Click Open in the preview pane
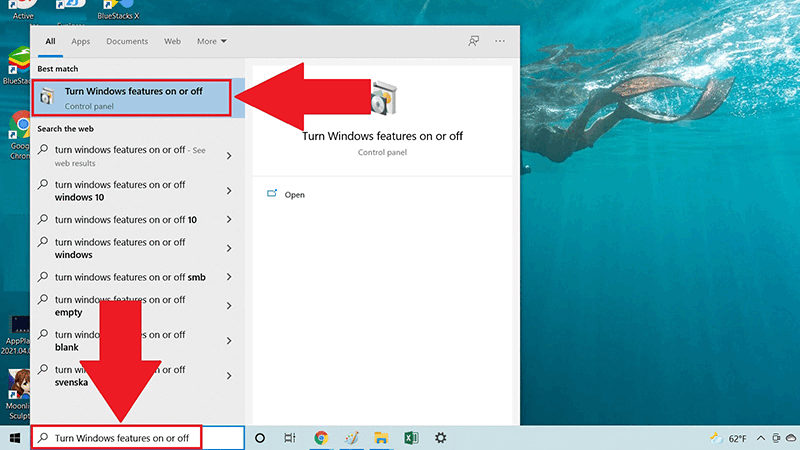 point(294,195)
